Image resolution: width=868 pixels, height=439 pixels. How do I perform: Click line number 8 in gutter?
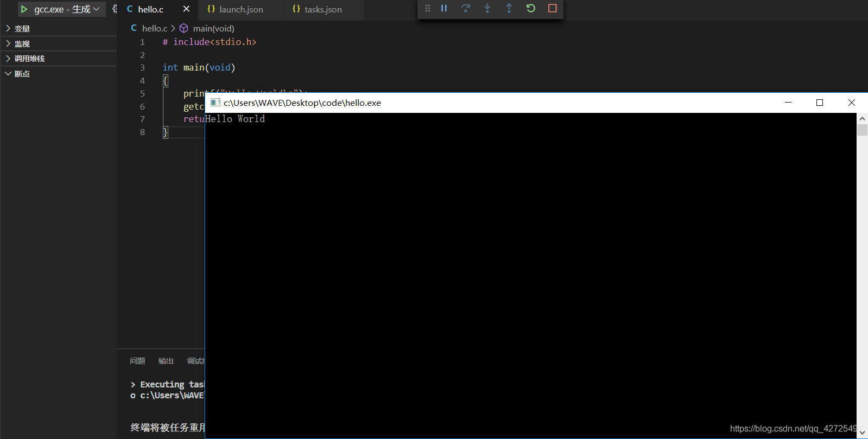(x=142, y=132)
